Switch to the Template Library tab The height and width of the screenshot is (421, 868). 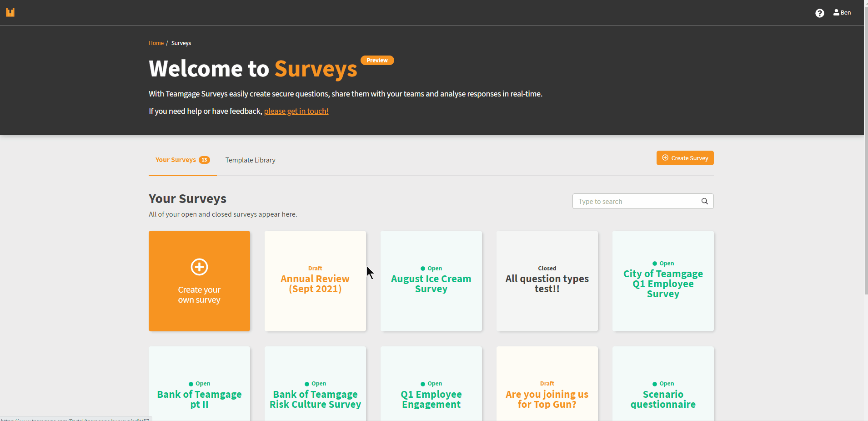[x=250, y=160]
